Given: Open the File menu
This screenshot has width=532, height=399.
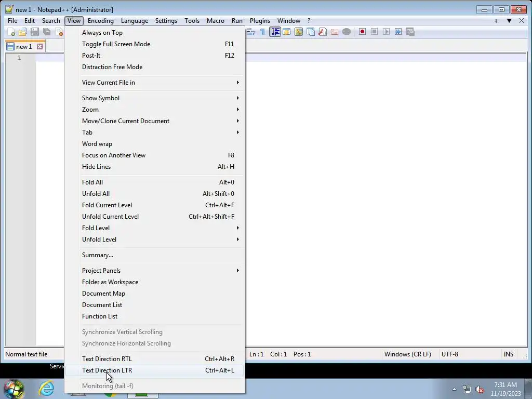Looking at the screenshot, I should tap(12, 21).
